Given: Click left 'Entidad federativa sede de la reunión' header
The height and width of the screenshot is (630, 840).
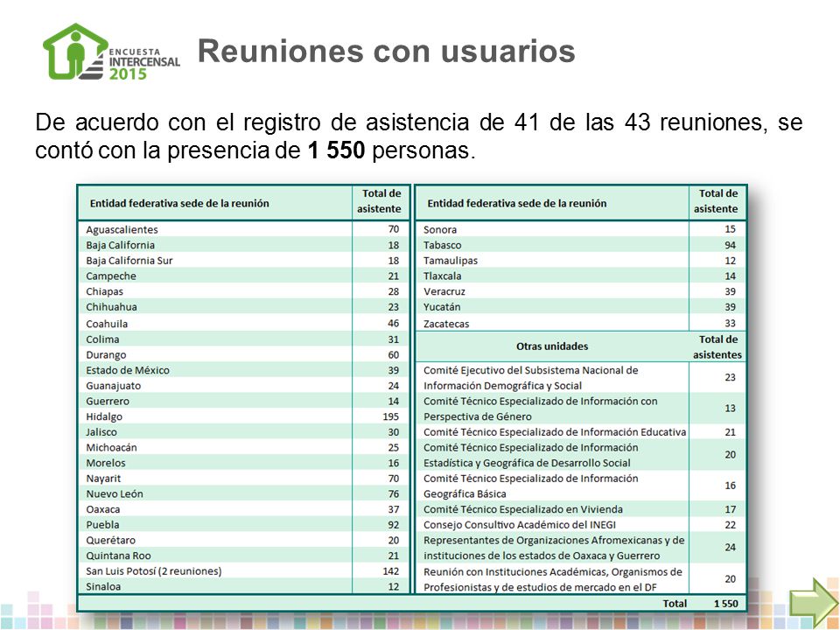Looking at the screenshot, I should [x=179, y=203].
